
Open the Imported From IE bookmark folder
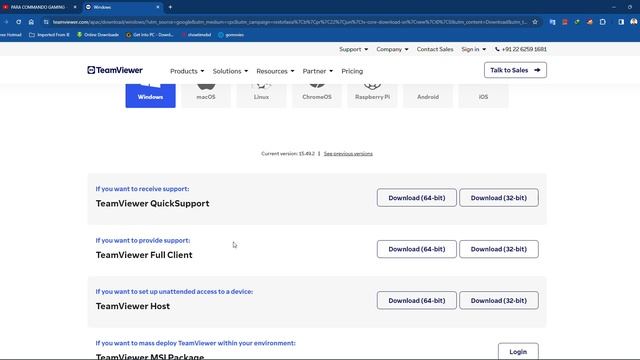pyautogui.click(x=49, y=35)
